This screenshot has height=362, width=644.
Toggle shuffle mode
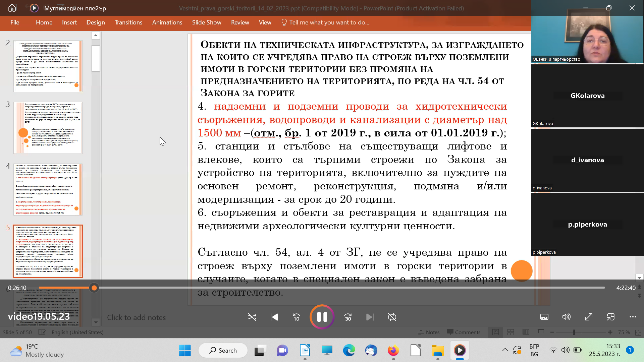pyautogui.click(x=252, y=317)
